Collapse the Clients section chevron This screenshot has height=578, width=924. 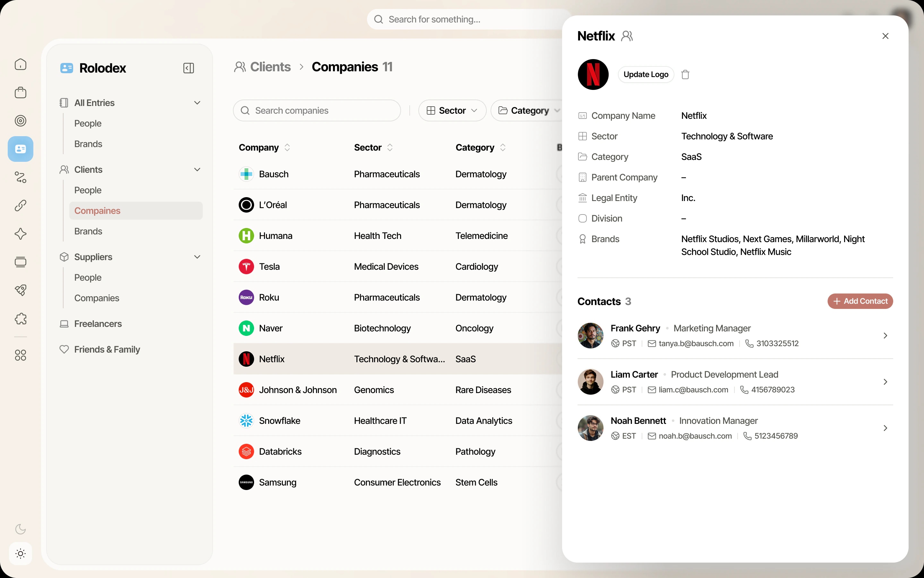click(x=197, y=170)
